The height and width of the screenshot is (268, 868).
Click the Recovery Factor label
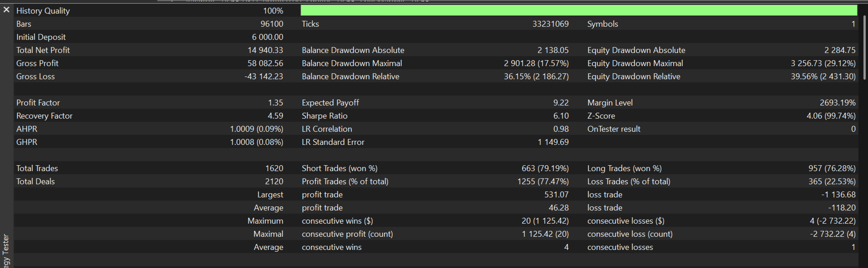44,116
